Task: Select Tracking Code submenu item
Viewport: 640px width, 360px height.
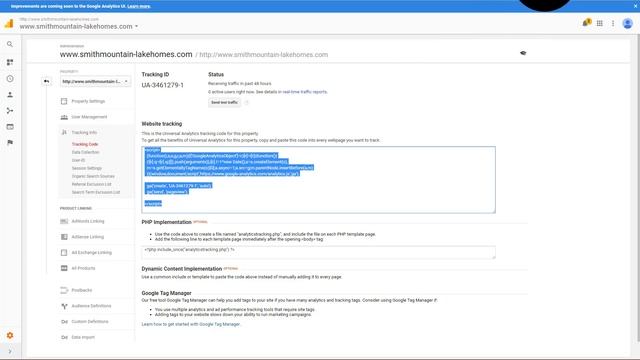Action: tap(85, 144)
